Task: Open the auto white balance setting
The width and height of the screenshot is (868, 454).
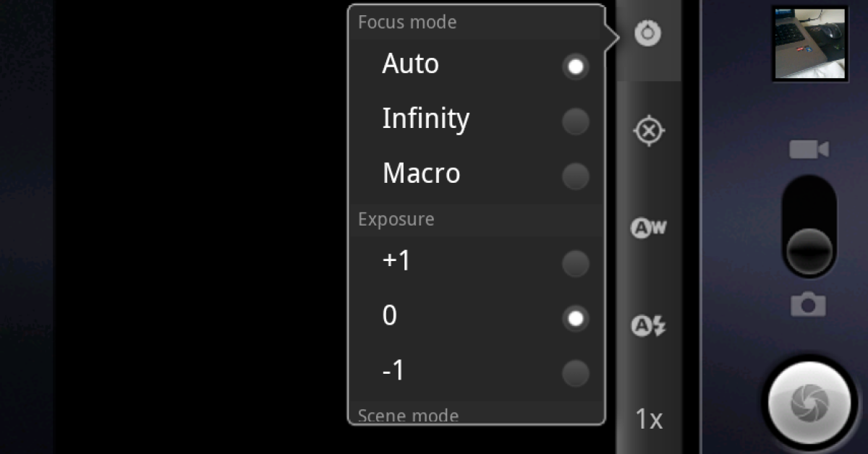Action: click(x=648, y=229)
